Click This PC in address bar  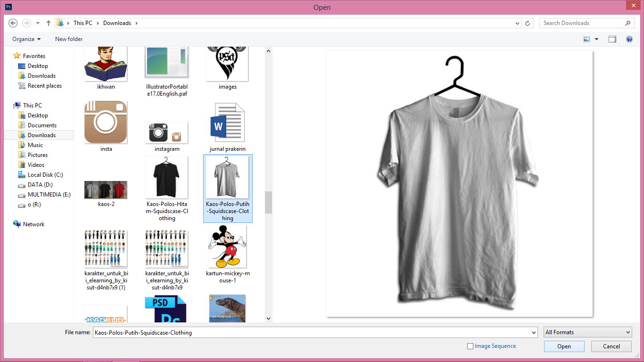(x=83, y=23)
